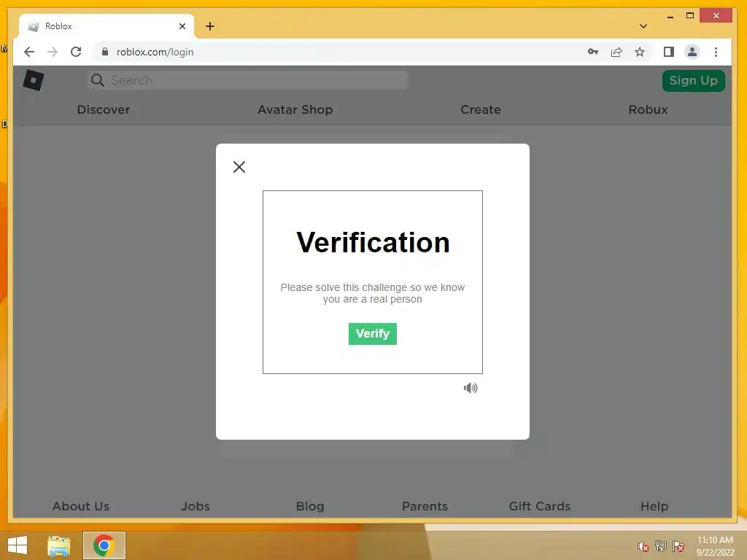
Task: Bookmark the page with the star icon
Action: [640, 52]
